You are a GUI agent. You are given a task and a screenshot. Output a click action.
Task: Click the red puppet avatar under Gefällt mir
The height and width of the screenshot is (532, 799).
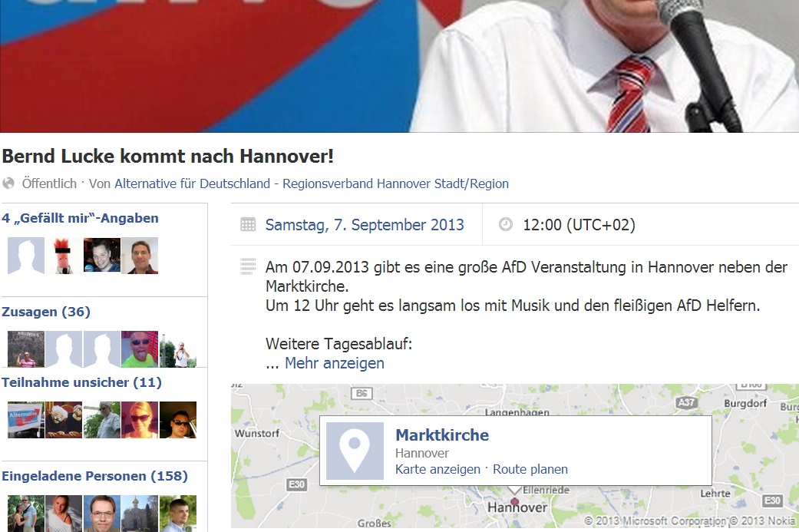pos(64,256)
